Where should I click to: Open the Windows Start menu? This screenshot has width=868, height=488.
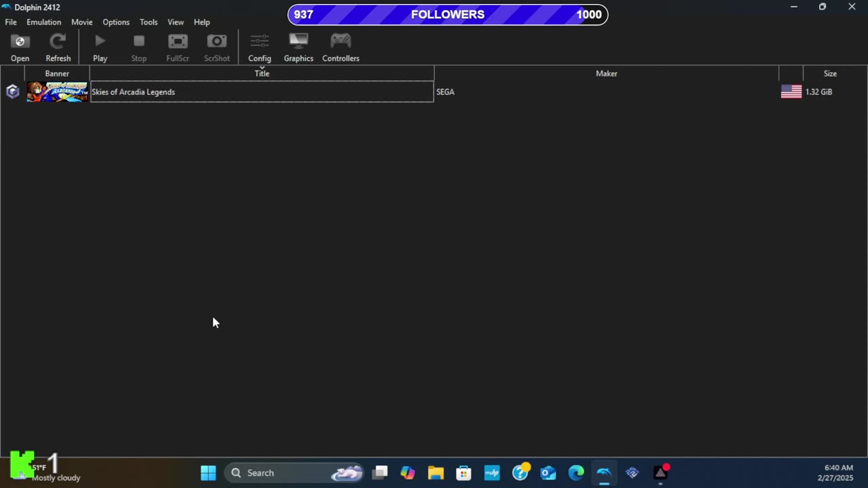point(208,472)
